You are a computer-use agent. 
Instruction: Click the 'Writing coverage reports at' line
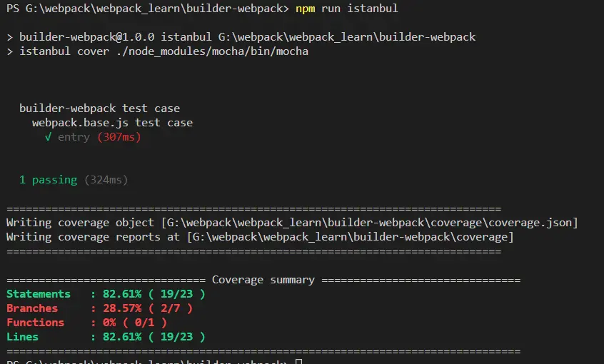tap(260, 236)
